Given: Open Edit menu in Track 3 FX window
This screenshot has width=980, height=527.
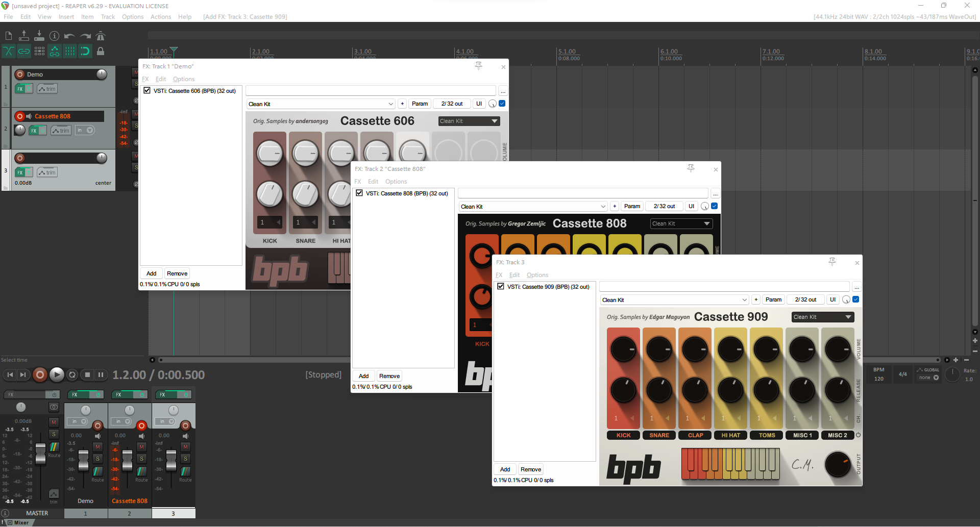Looking at the screenshot, I should pos(514,275).
